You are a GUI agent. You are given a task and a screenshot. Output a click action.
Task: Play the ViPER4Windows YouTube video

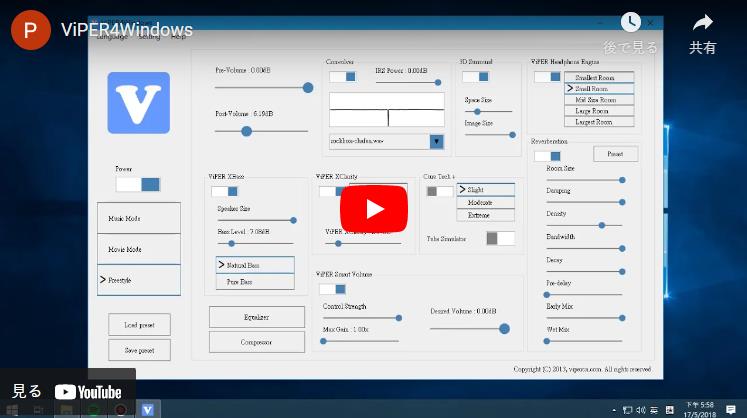point(374,209)
